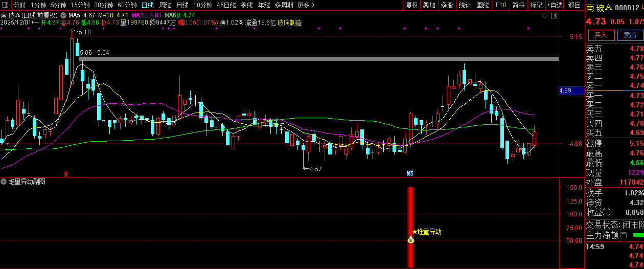Click the 买五 order book row
Viewport: 644px width, 269px height.
(x=614, y=132)
